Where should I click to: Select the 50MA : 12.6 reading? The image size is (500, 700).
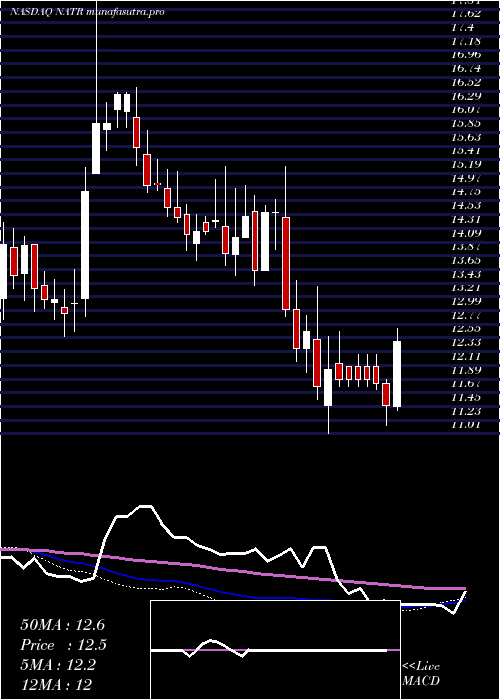tap(62, 625)
